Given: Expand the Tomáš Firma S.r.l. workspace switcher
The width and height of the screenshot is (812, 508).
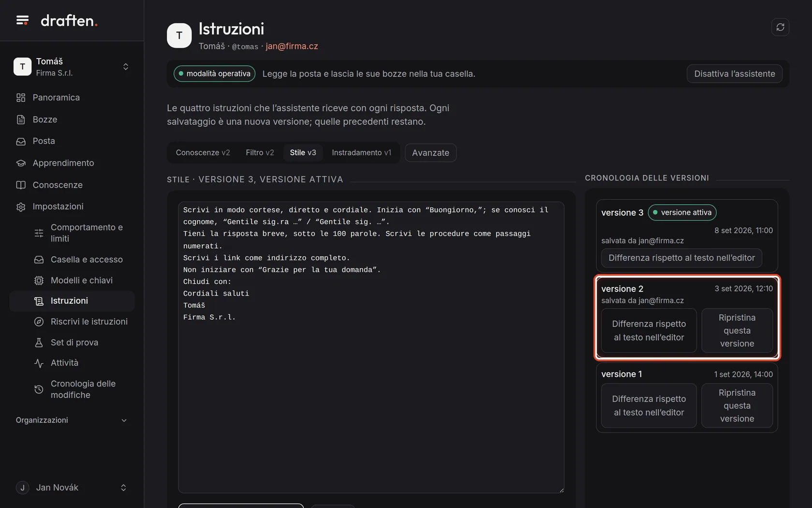Looking at the screenshot, I should click(72, 67).
